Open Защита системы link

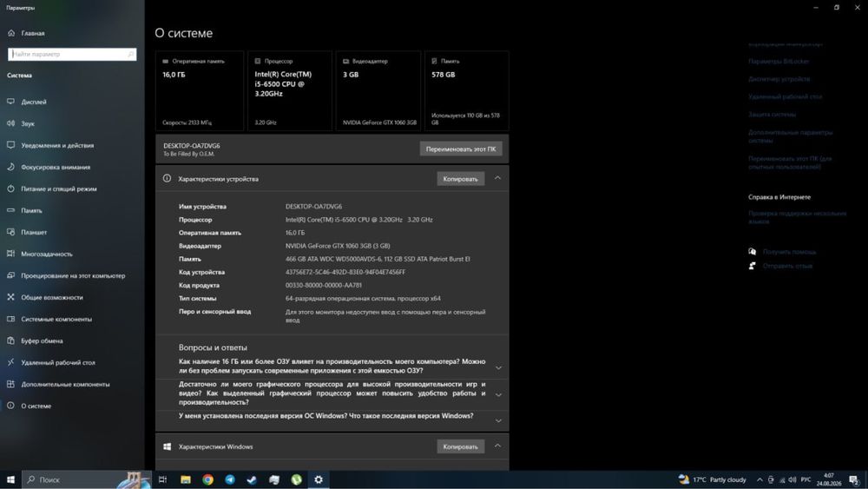click(x=772, y=115)
